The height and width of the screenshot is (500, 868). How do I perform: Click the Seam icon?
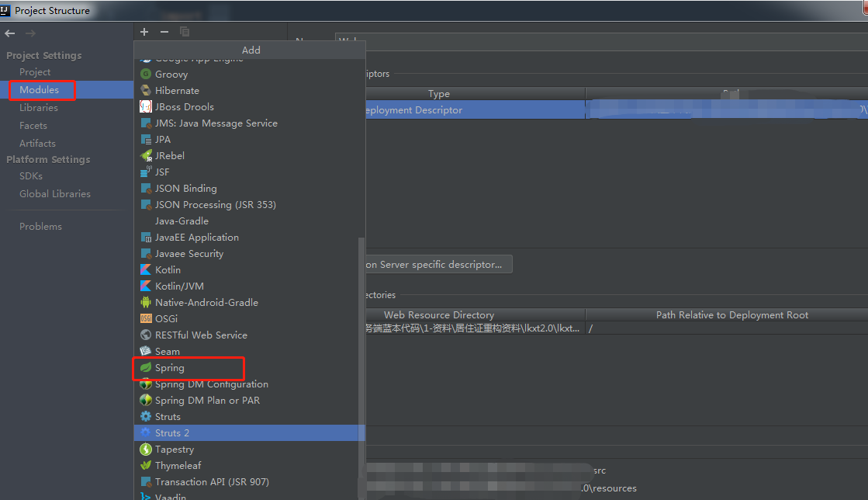pos(146,351)
